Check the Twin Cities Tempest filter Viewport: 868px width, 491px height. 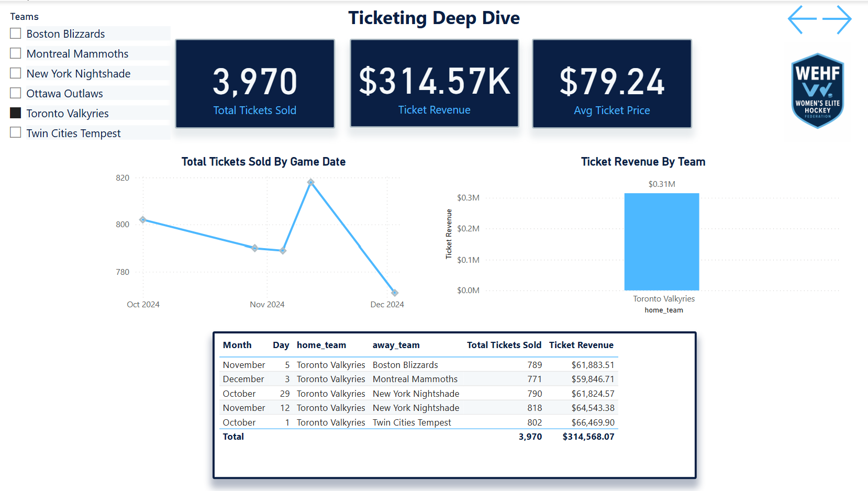coord(15,132)
